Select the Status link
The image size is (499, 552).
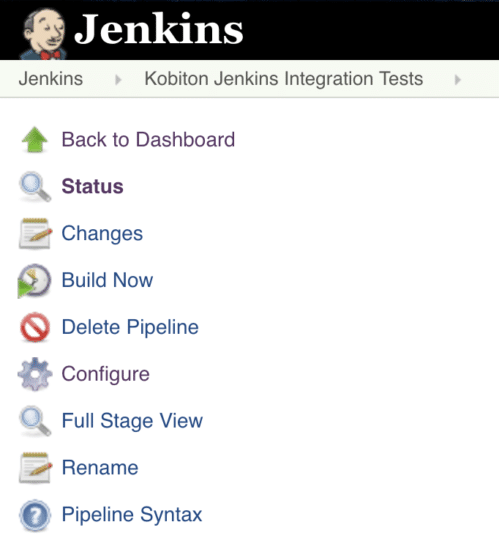(93, 186)
